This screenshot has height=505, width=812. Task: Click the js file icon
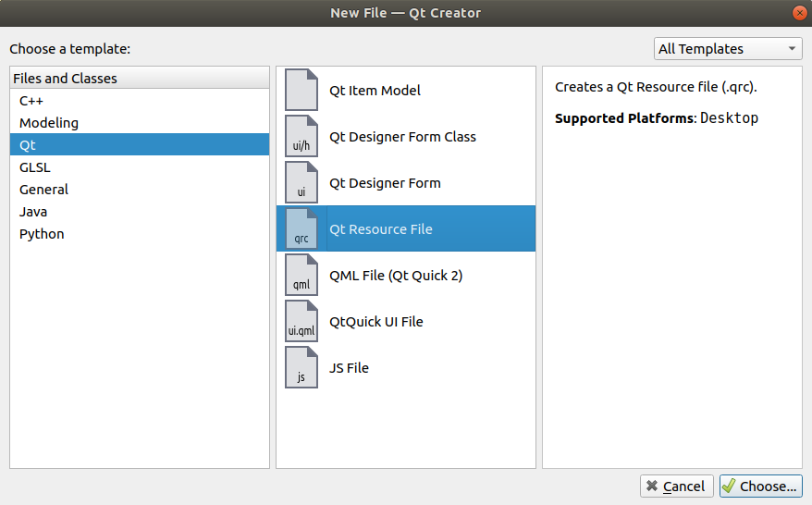click(301, 367)
